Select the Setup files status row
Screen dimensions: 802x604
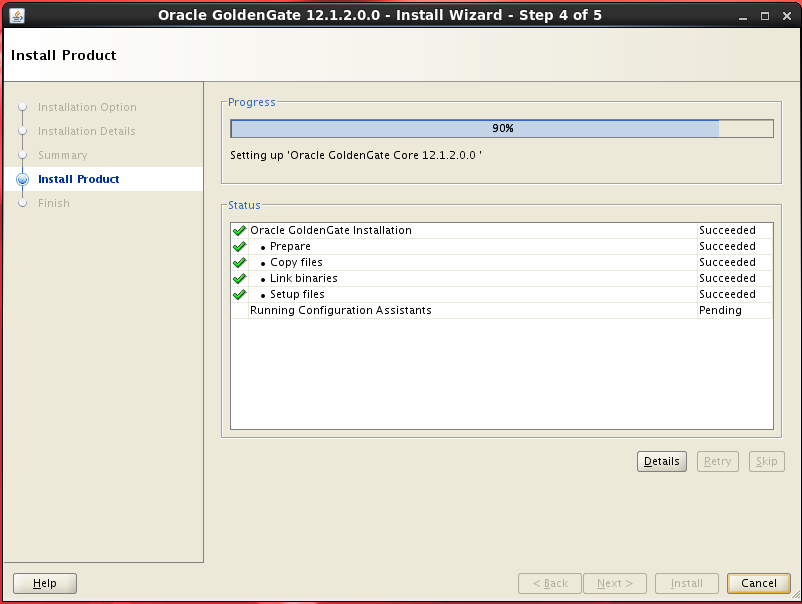click(x=502, y=294)
